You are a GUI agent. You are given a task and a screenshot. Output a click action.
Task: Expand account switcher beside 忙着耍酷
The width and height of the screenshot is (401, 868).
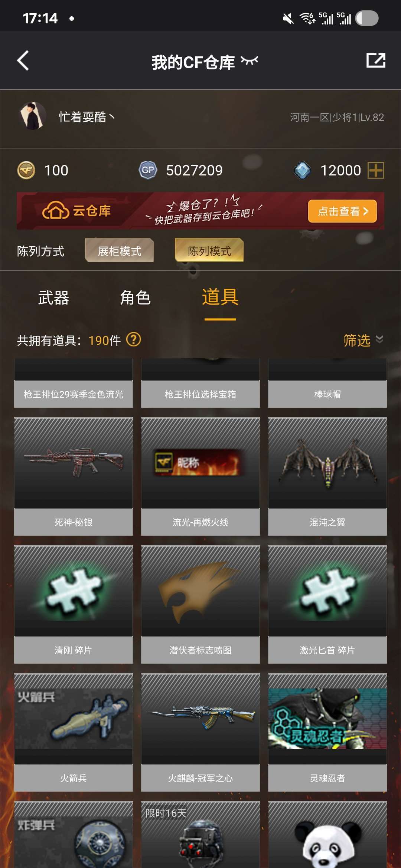[112, 117]
